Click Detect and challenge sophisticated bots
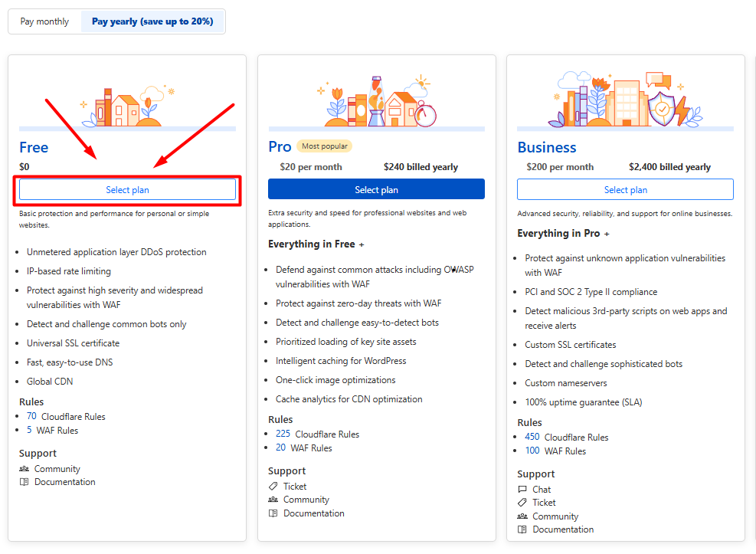The image size is (756, 554). click(604, 363)
